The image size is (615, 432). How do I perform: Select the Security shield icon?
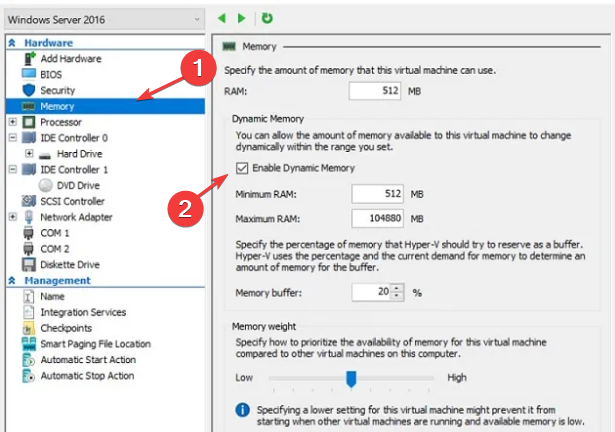pyautogui.click(x=29, y=90)
